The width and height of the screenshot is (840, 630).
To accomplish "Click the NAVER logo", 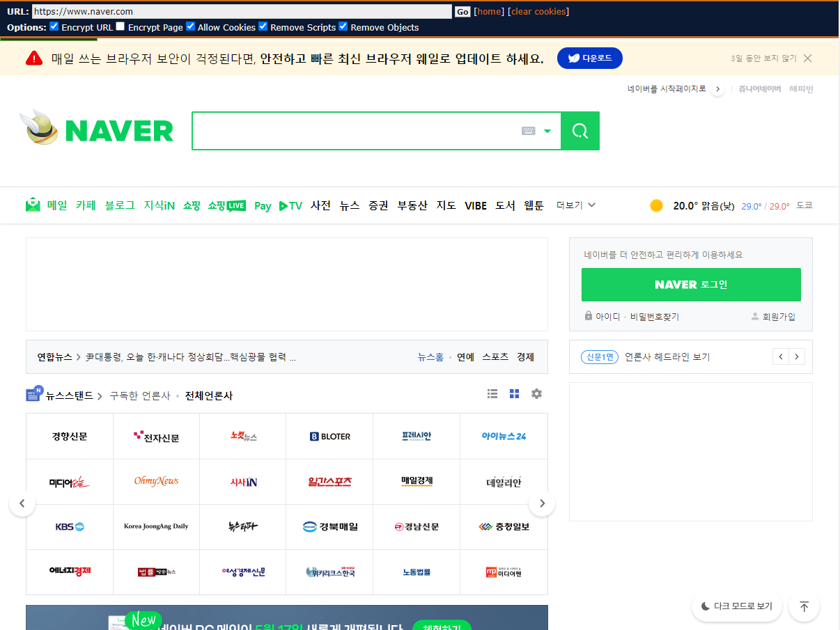I will (119, 130).
